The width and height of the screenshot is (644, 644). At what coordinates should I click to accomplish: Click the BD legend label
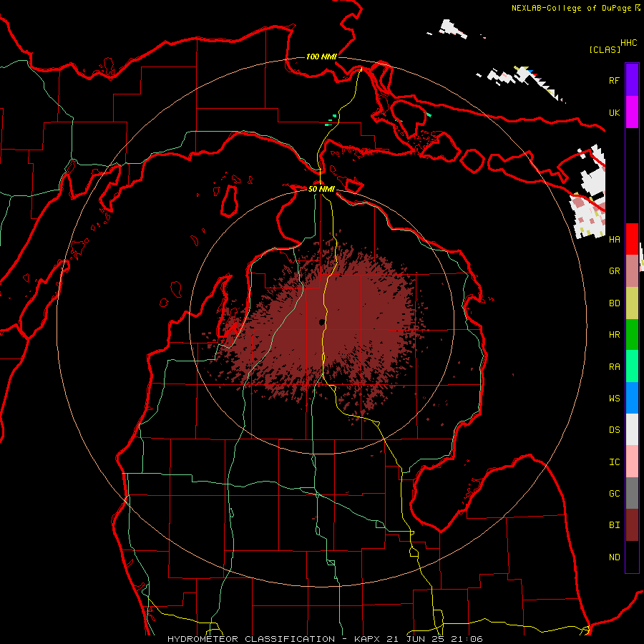point(614,303)
